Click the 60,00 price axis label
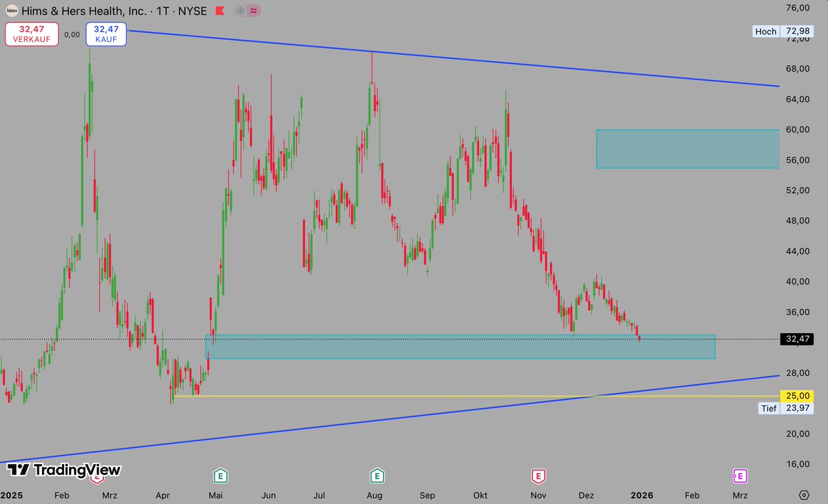Image resolution: width=828 pixels, height=504 pixels. click(797, 129)
